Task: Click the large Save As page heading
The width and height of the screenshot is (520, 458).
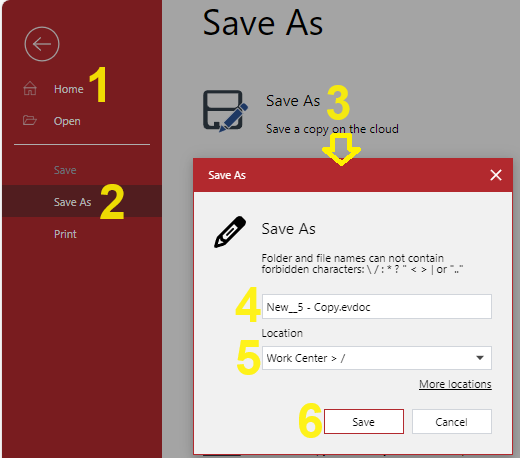Action: click(x=263, y=23)
